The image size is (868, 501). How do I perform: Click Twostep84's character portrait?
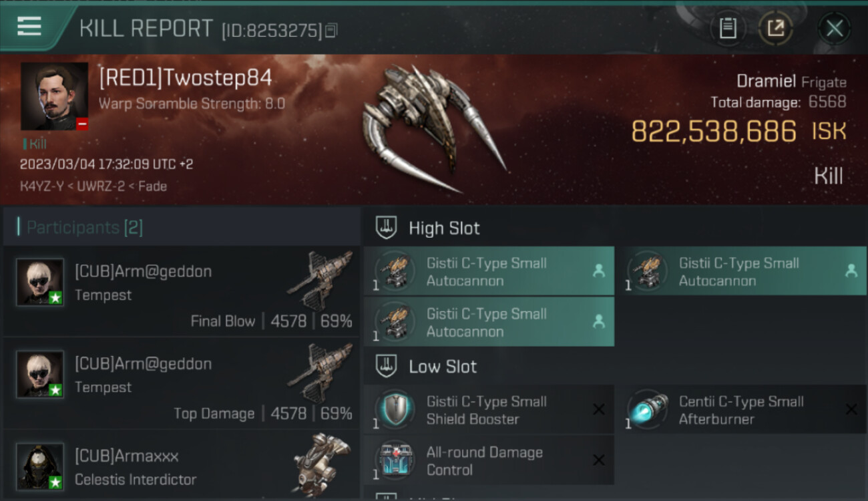pyautogui.click(x=54, y=96)
